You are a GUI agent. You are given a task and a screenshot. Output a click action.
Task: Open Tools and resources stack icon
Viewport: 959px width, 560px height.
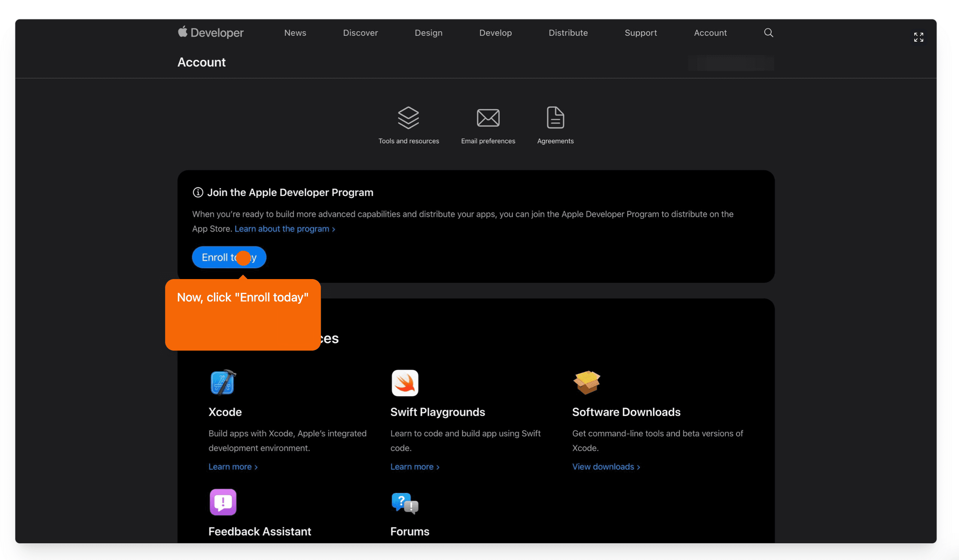(x=408, y=118)
